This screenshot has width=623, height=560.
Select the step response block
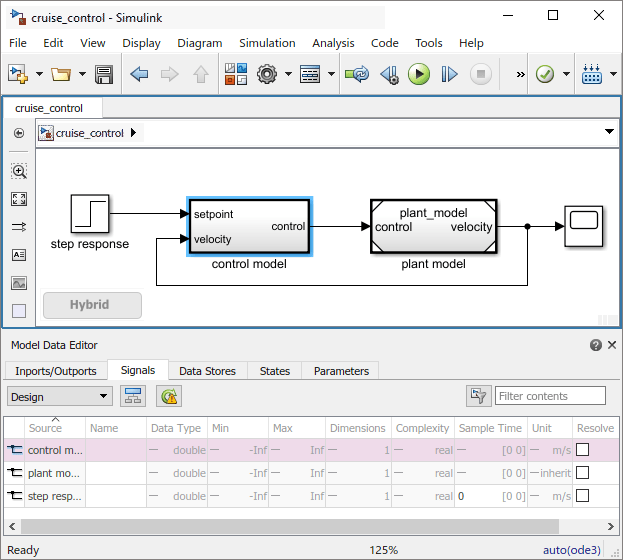[x=90, y=214]
